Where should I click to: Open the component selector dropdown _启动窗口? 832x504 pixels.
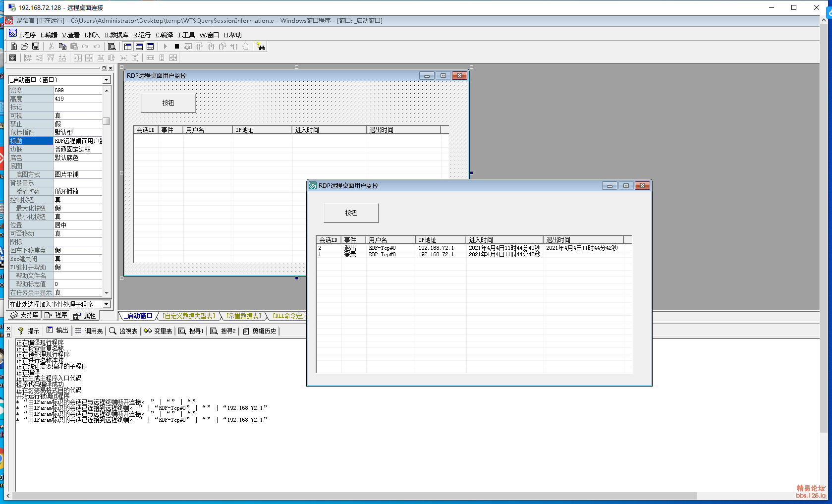click(x=107, y=80)
